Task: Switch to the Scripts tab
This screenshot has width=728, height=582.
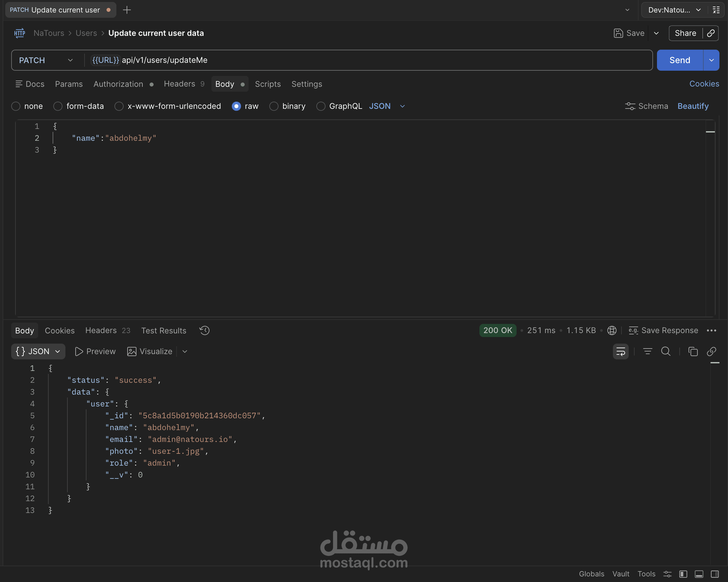Action: click(x=267, y=84)
